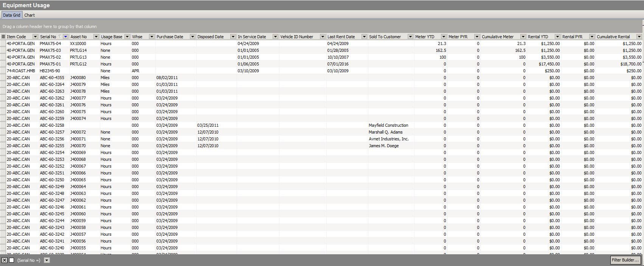Open the Sold To Customer filter dropdown

(410, 37)
